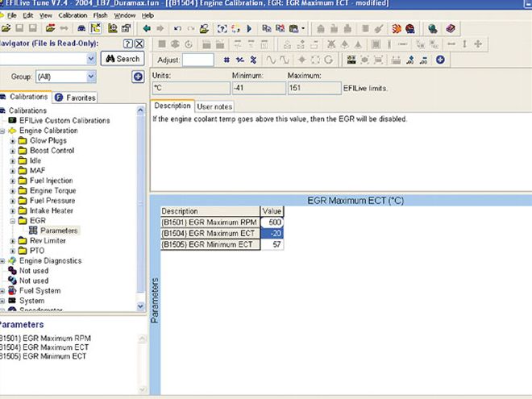532x399 pixels.
Task: Select the Parameters item under EGR
Action: coord(59,231)
